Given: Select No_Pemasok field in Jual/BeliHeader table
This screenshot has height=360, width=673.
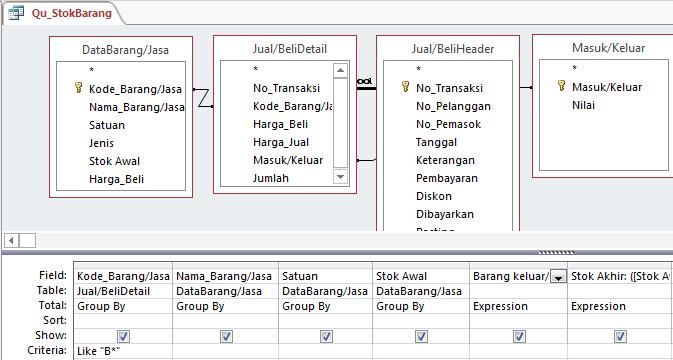Looking at the screenshot, I should [449, 124].
